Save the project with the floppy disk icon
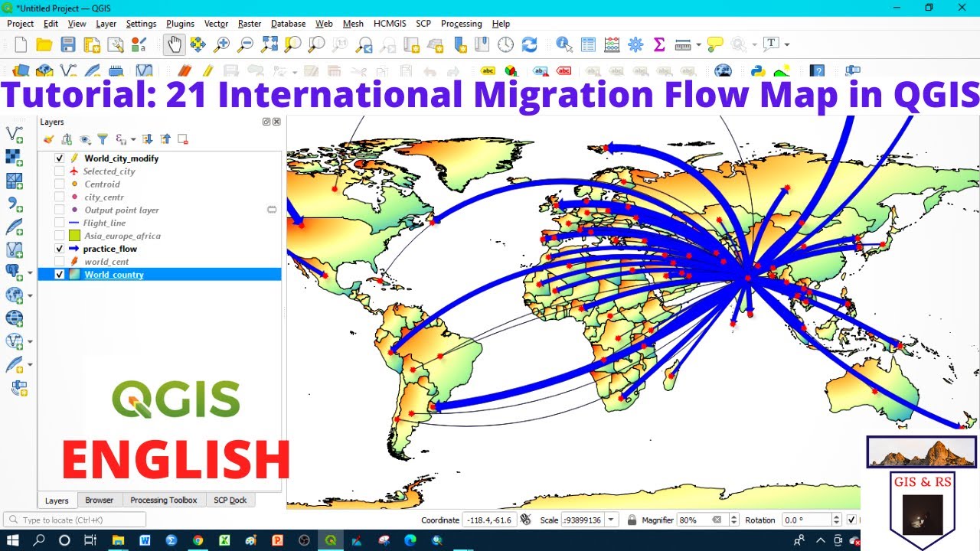Viewport: 980px width, 551px height. pyautogui.click(x=68, y=44)
